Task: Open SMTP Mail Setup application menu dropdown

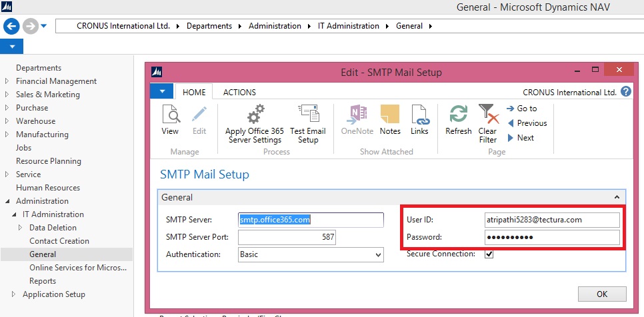Action: (163, 91)
